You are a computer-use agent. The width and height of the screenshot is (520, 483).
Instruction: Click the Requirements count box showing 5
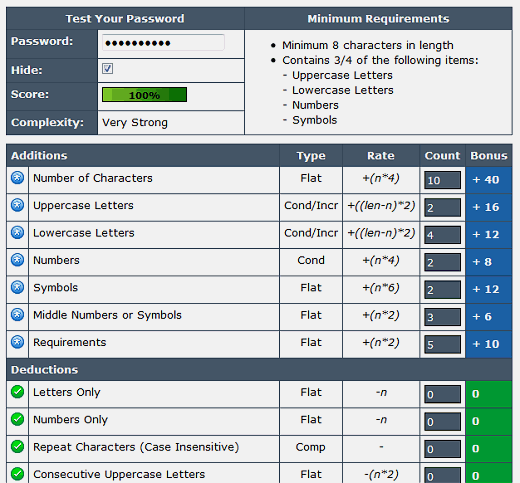click(x=442, y=344)
